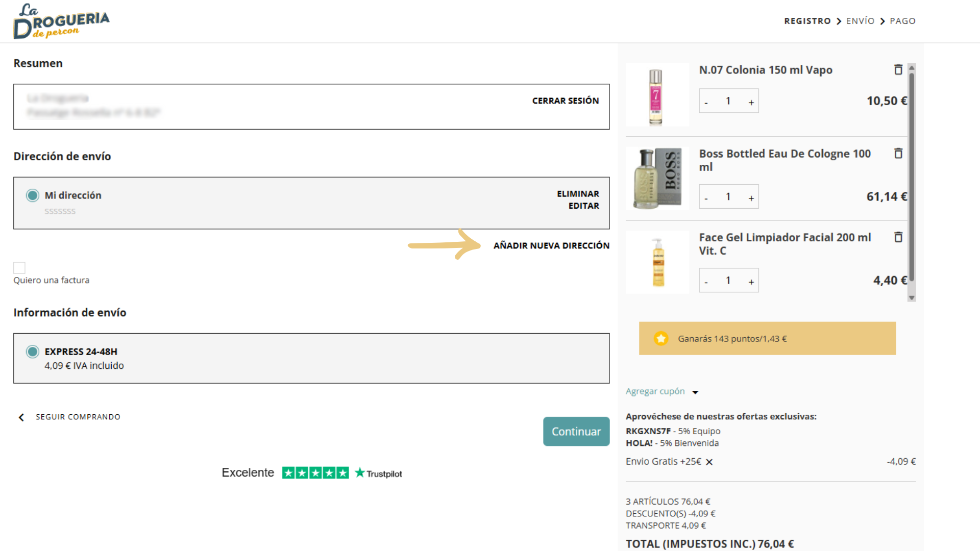980x551 pixels.
Task: Go to ENVÍO step
Action: point(860,21)
